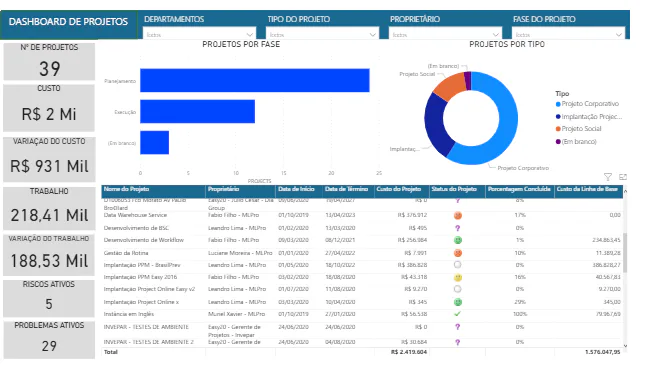Click green status face for Implantação Project Online x
This screenshot has width=647, height=368.
coord(458,302)
